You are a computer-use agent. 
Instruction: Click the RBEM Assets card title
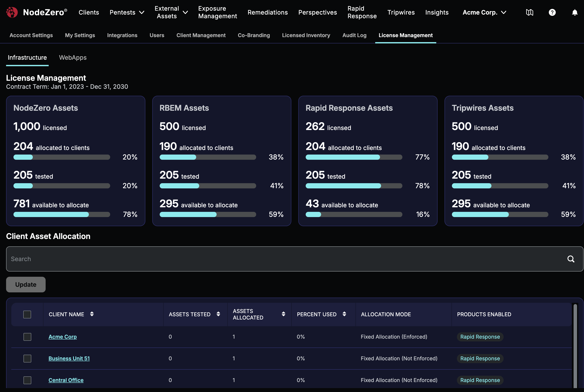pos(184,108)
